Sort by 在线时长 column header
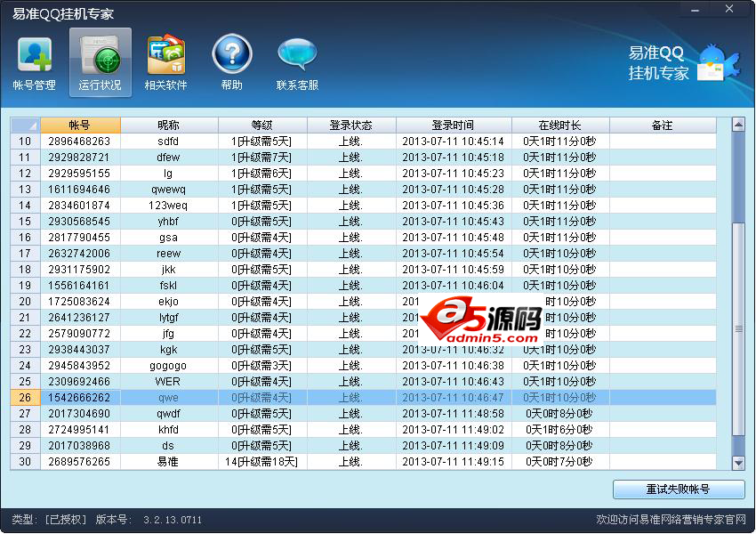Viewport: 756px width, 534px height. [x=560, y=125]
